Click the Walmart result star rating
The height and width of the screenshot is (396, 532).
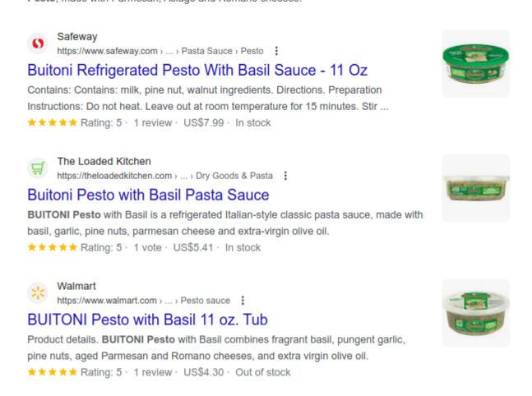pos(53,373)
